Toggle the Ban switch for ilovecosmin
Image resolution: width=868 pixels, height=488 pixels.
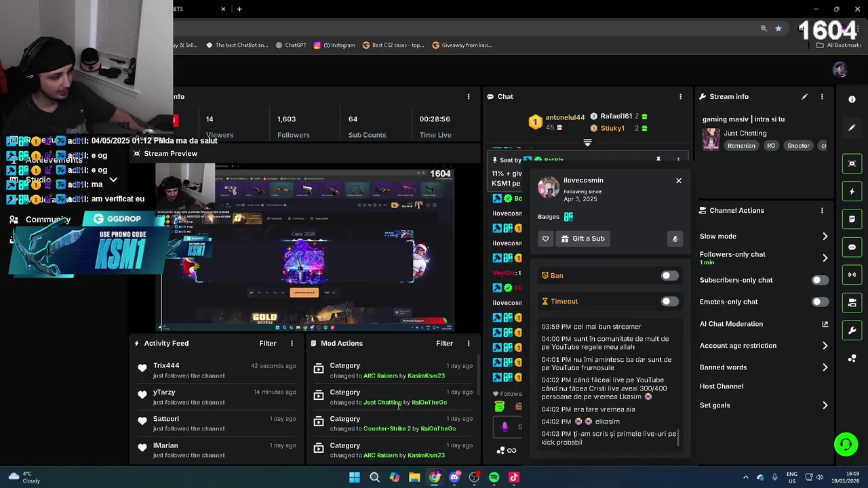point(669,276)
